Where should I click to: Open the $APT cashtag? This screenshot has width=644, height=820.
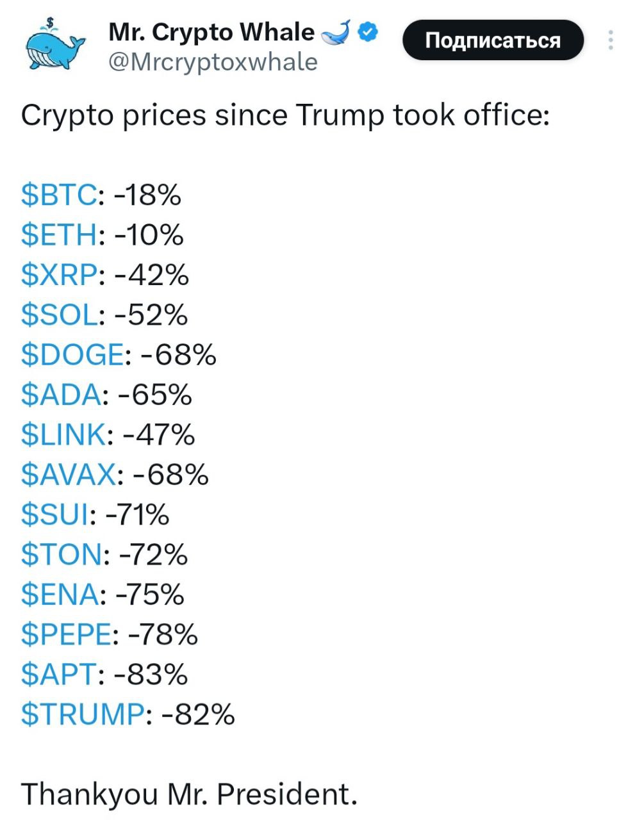tap(60, 674)
